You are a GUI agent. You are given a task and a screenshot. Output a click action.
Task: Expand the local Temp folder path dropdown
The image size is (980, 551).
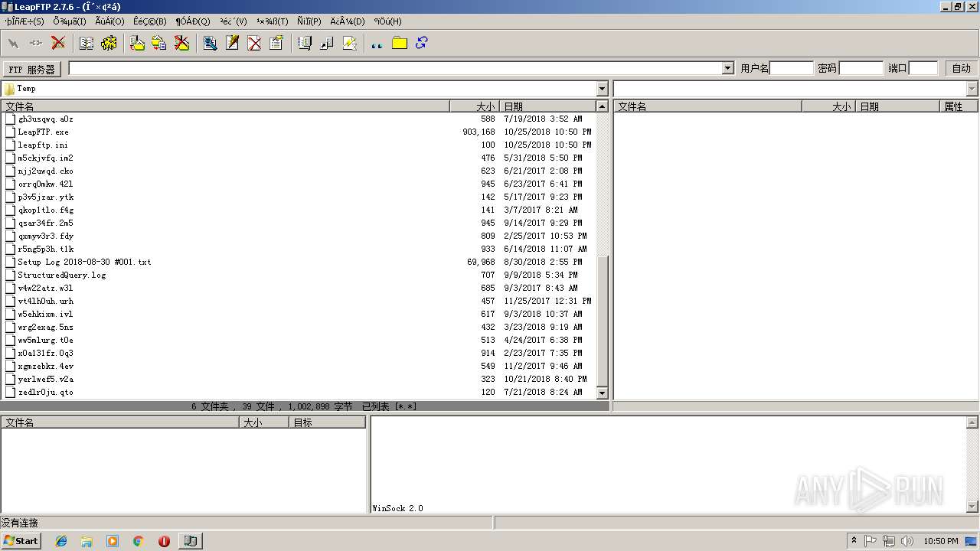tap(602, 89)
